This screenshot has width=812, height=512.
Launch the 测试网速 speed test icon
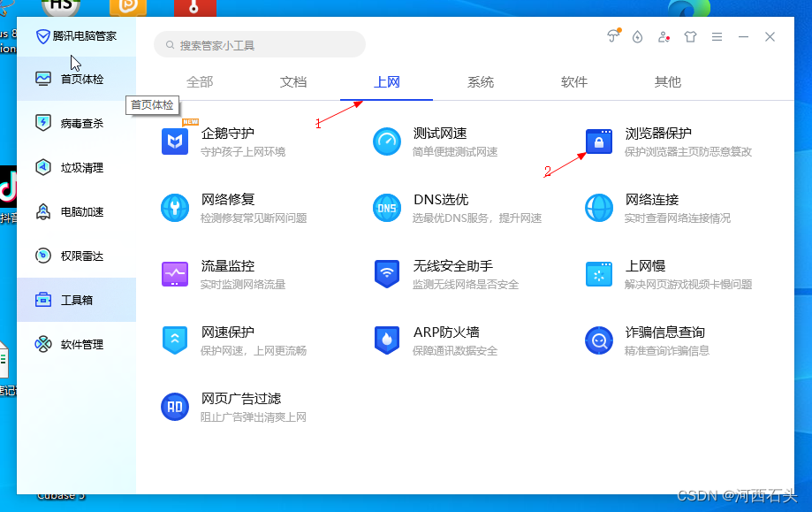(387, 141)
